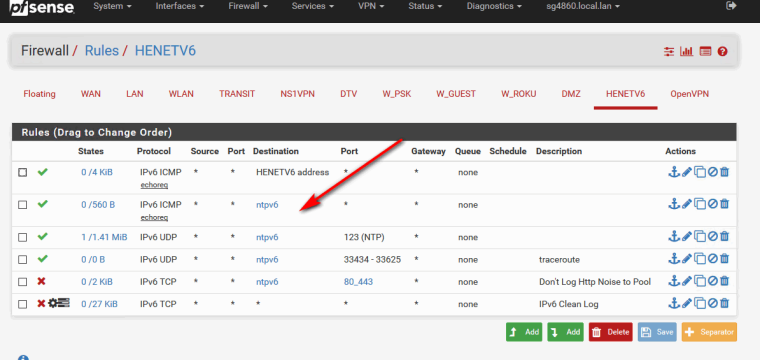Delete the Don't Log Http Noise rule

pyautogui.click(x=724, y=281)
